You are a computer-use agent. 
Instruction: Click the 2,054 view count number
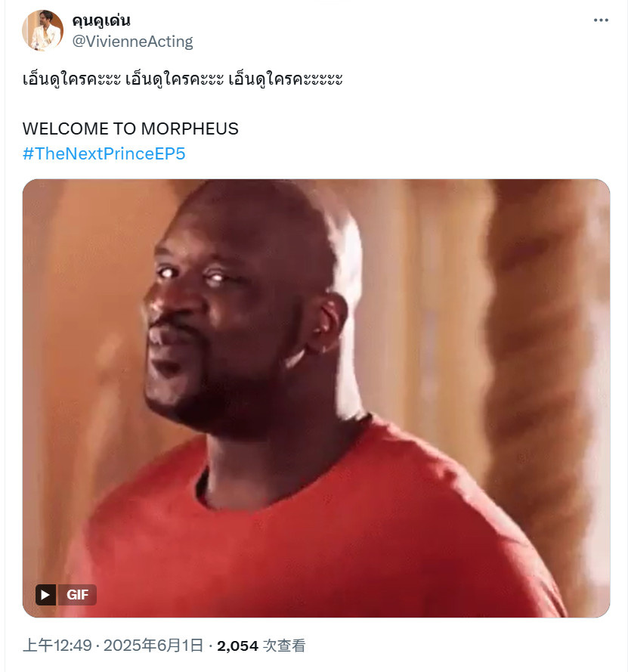click(x=237, y=646)
